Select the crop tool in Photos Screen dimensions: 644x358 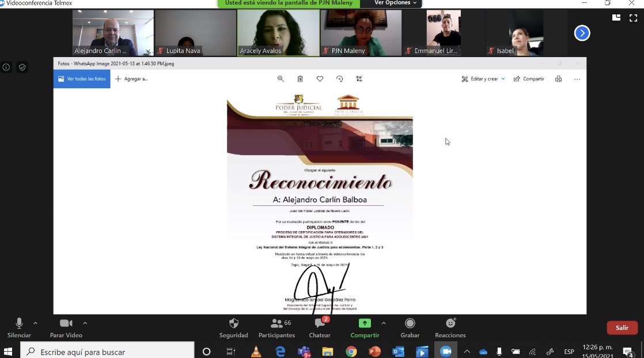(359, 79)
